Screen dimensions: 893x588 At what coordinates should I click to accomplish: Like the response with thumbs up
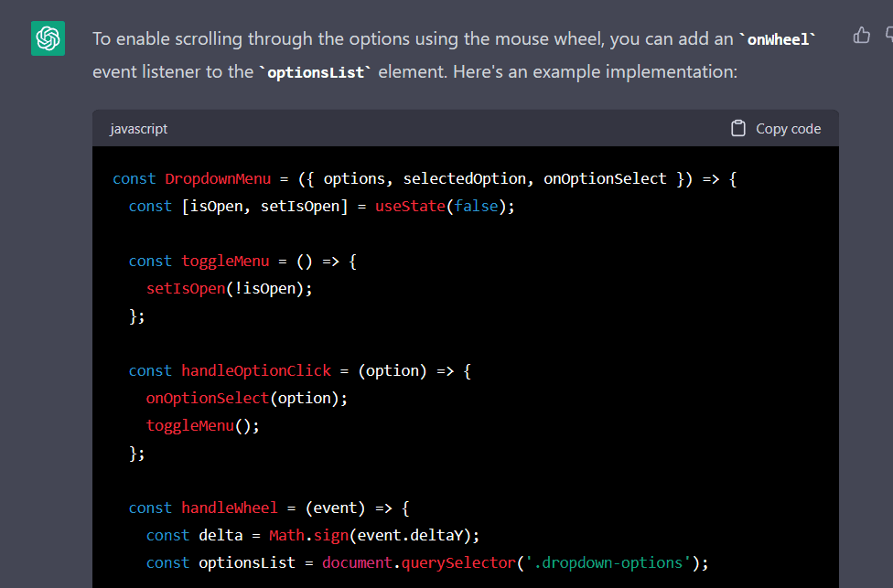point(861,36)
